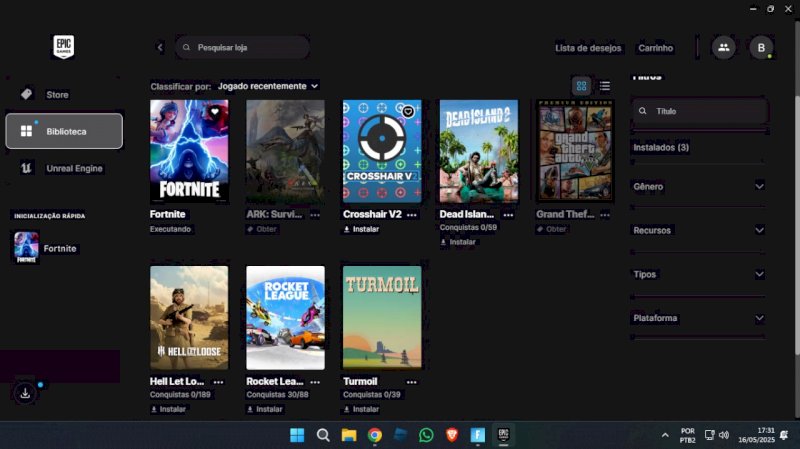Open Rocket League three-dot options menu

tap(315, 381)
